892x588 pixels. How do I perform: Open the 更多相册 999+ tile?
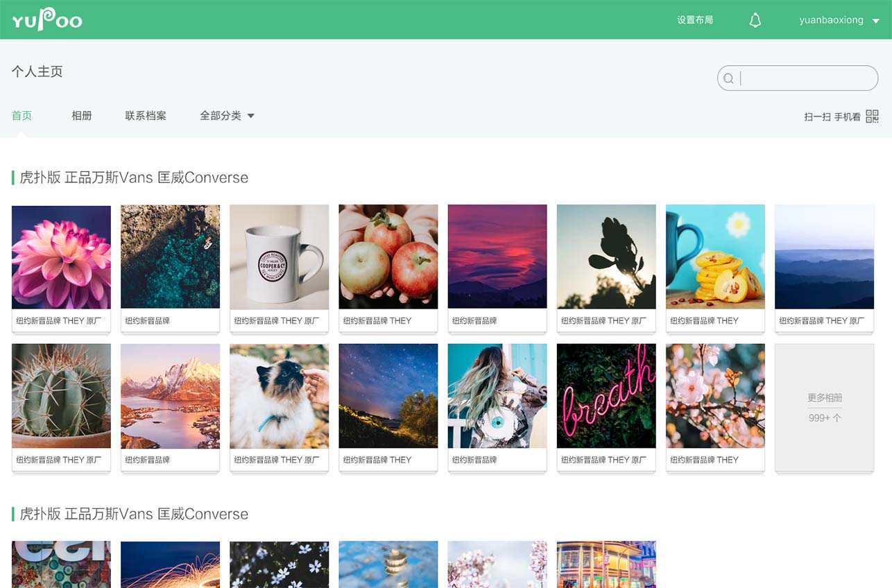pos(824,408)
